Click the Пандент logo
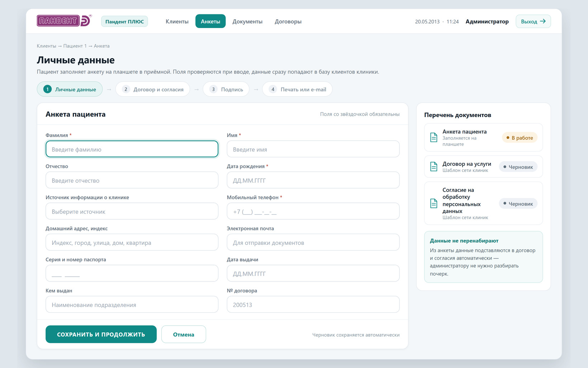 [64, 21]
